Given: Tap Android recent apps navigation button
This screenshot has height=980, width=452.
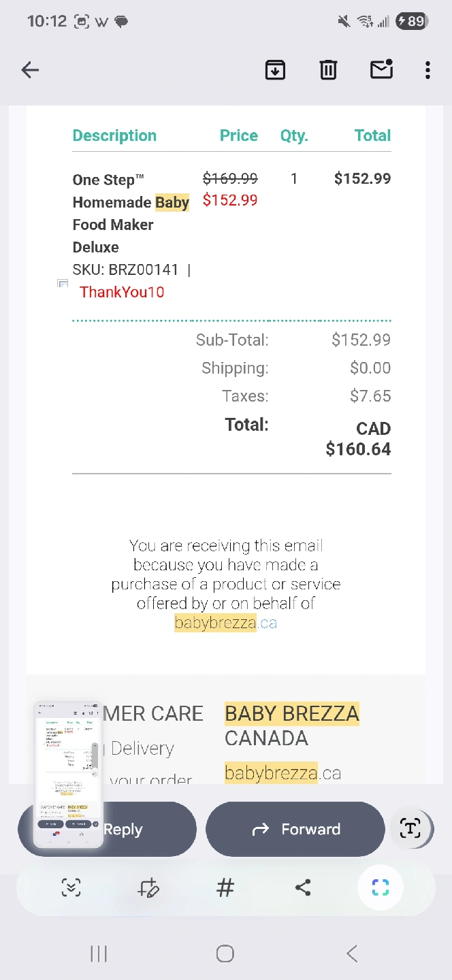Looking at the screenshot, I should click(x=99, y=953).
